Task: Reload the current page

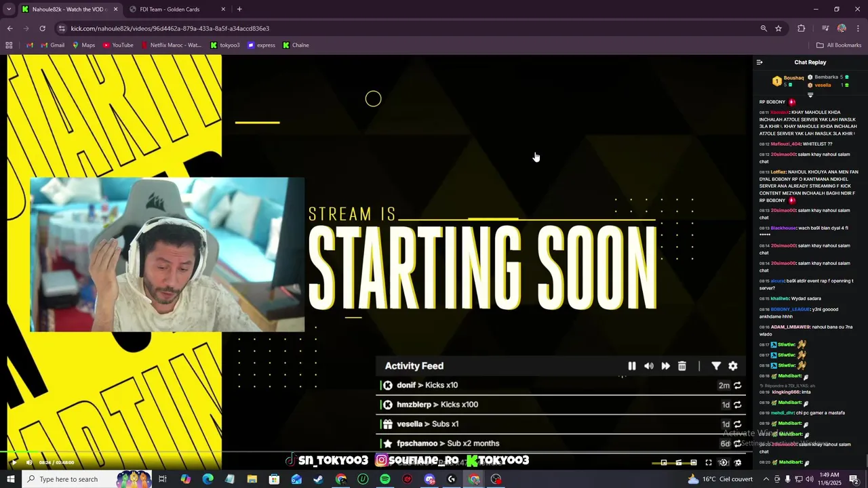Action: tap(42, 28)
